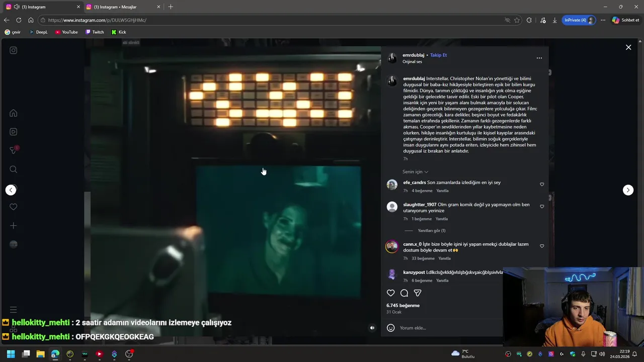Like efe_candrs's comment

[x=542, y=185]
